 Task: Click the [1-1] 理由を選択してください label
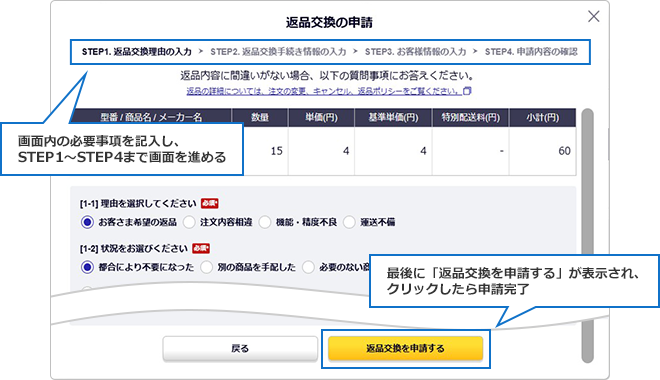coord(138,204)
